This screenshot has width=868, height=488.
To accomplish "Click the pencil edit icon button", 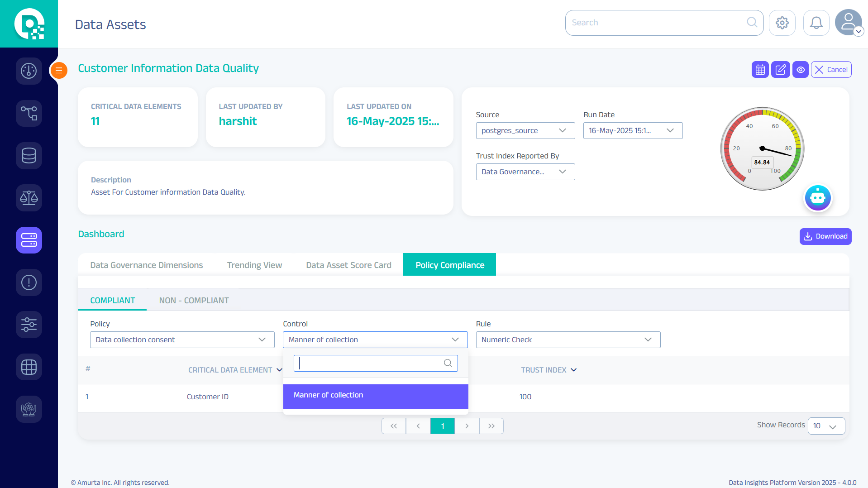I will pos(780,70).
